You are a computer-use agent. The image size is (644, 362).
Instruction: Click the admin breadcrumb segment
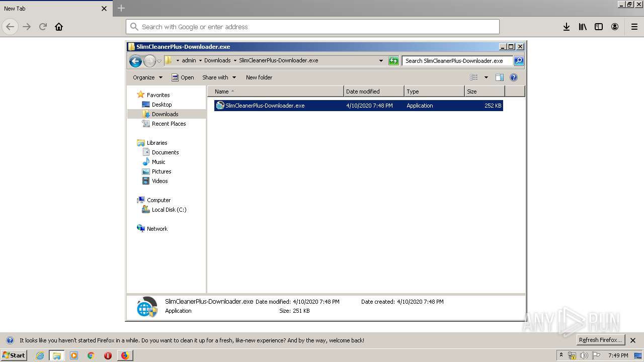[189, 60]
